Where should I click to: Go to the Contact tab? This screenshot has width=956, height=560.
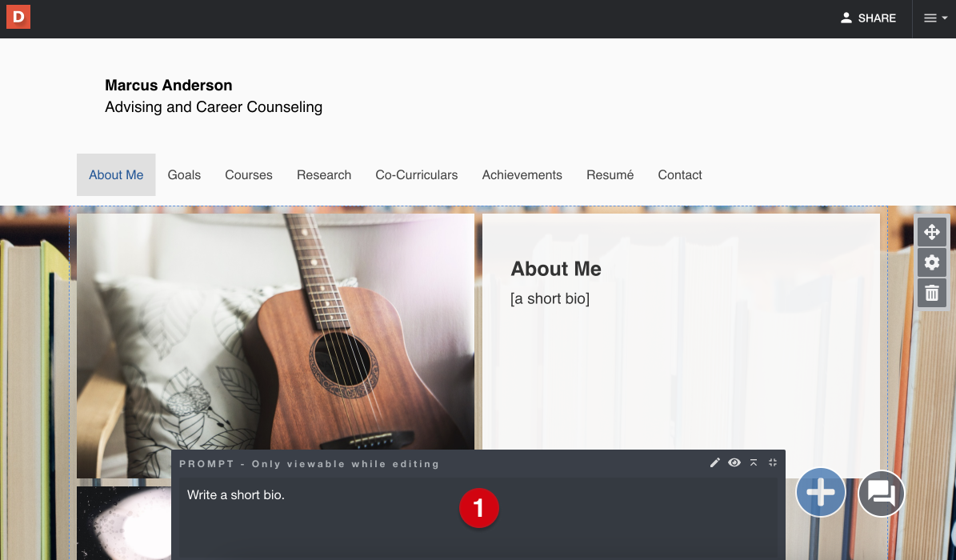point(680,175)
